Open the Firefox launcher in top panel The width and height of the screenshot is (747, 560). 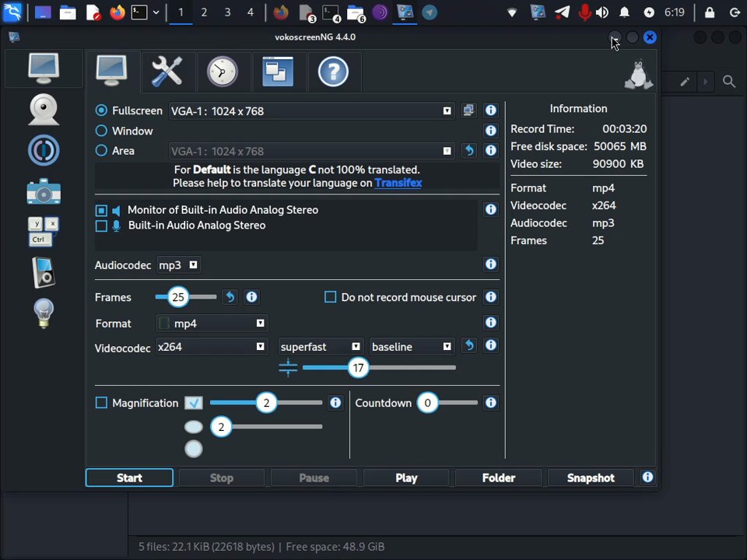tap(117, 12)
